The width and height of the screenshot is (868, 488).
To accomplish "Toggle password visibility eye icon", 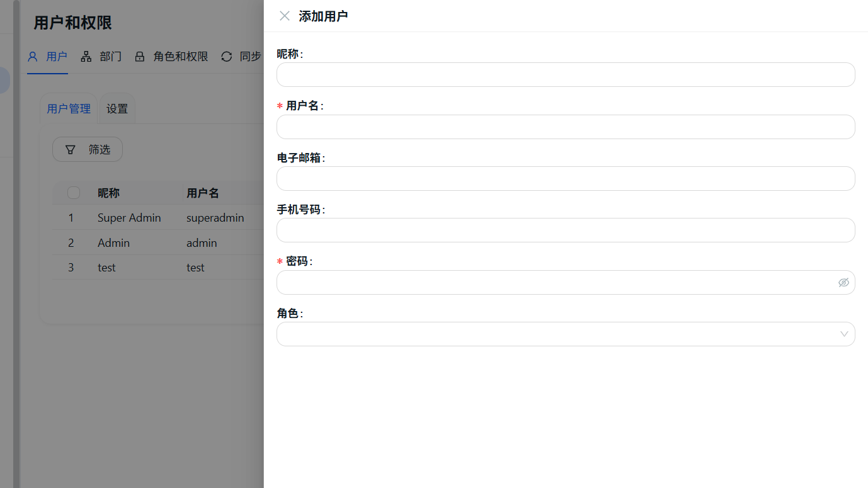I will pos(843,283).
